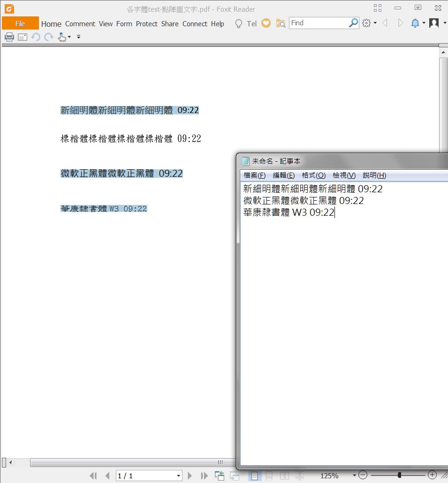The image size is (448, 483).
Task: Go to first page button in status bar
Action: [x=93, y=475]
